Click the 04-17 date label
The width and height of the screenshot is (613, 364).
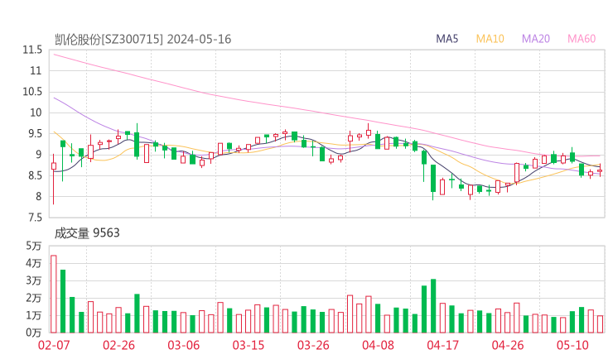(x=443, y=345)
